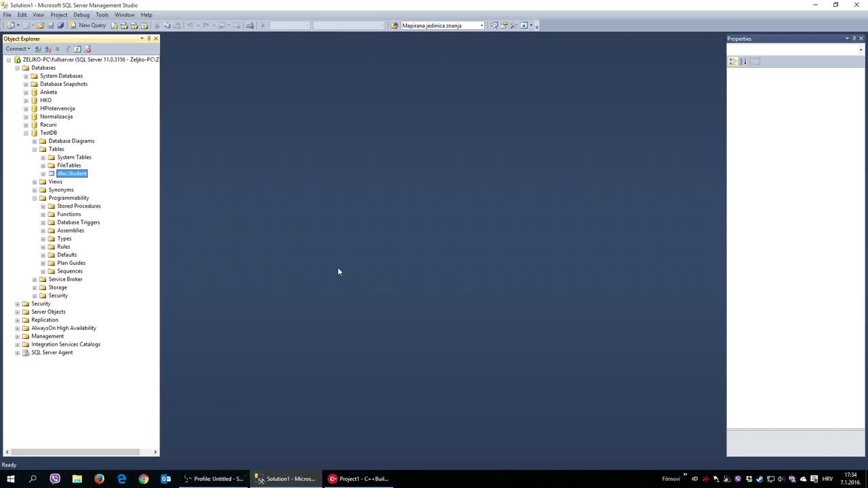The image size is (868, 488).
Task: Expand the Stored Procedures folder
Action: [x=43, y=206]
